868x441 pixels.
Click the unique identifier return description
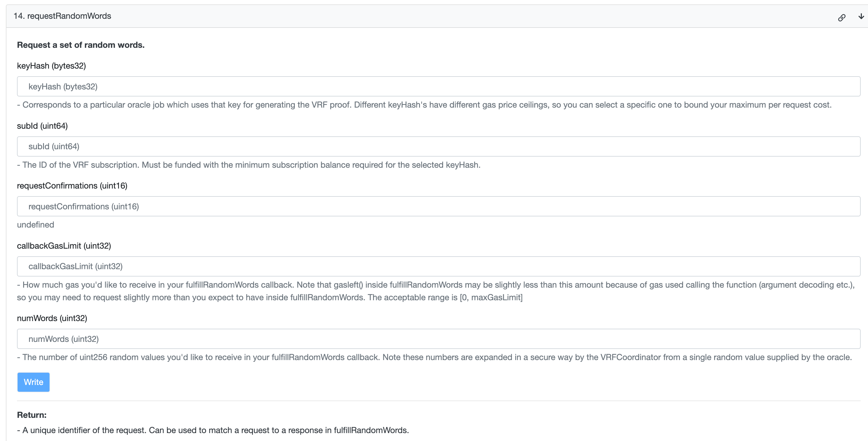[213, 430]
